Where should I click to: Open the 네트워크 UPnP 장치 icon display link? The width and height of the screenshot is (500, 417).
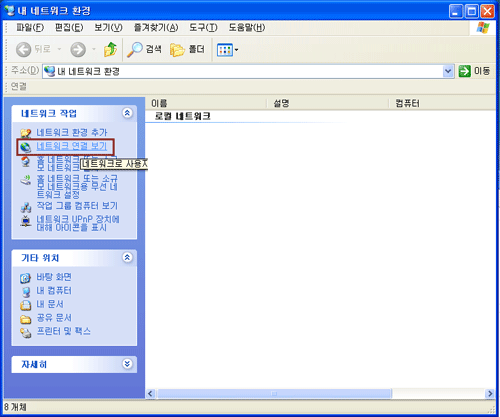click(x=78, y=223)
